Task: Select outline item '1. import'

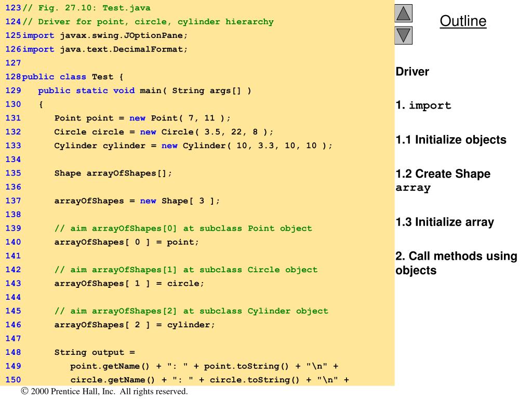Action: (x=423, y=105)
